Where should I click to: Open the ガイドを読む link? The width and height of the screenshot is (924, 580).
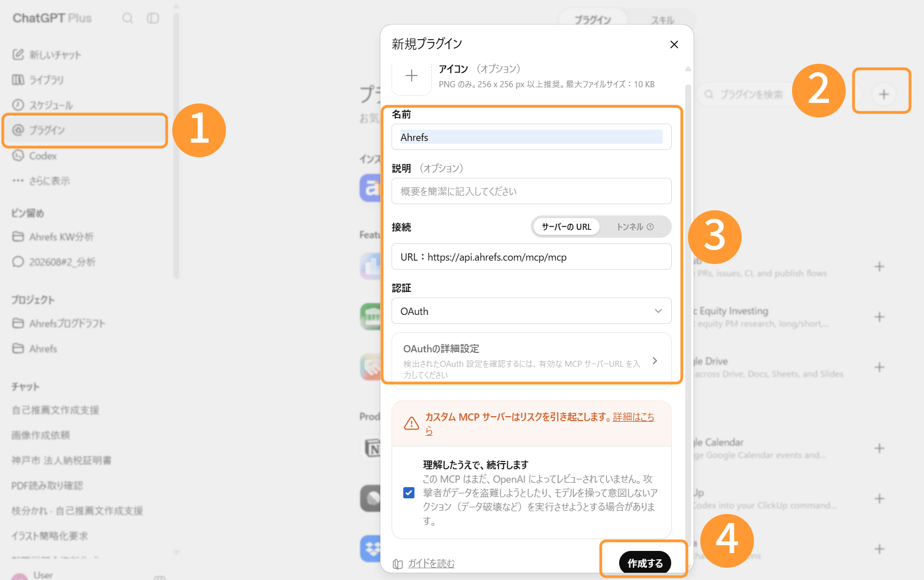[x=431, y=563]
